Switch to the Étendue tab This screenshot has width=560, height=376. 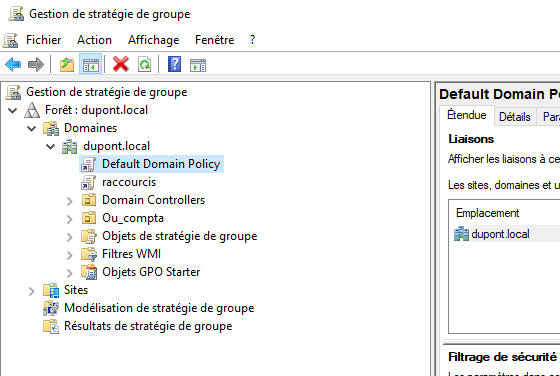467,115
